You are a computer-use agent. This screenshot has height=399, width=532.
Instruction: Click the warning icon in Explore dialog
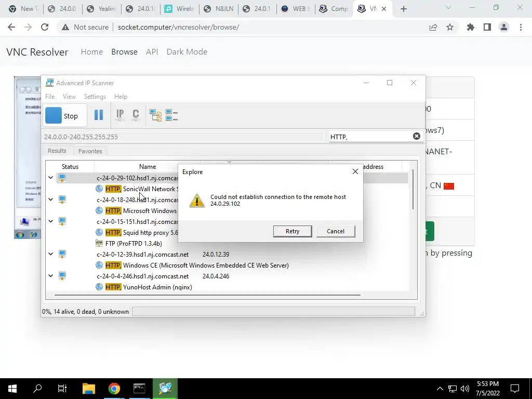(197, 200)
